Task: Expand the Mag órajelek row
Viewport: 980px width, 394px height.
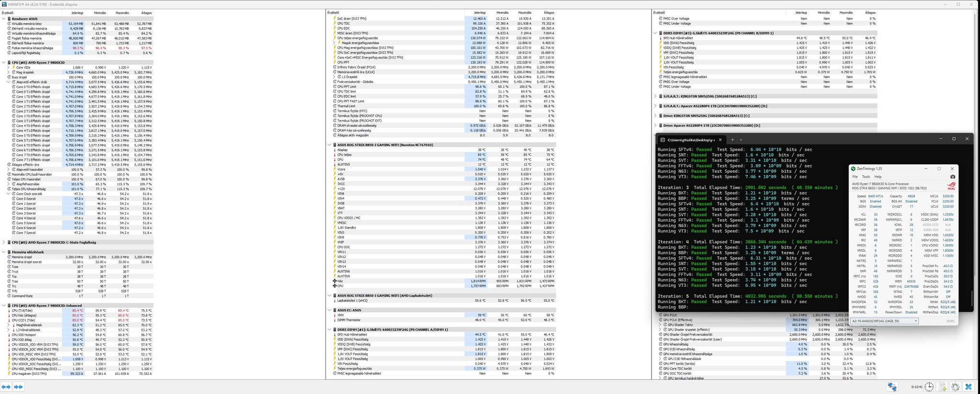Action: pos(8,72)
